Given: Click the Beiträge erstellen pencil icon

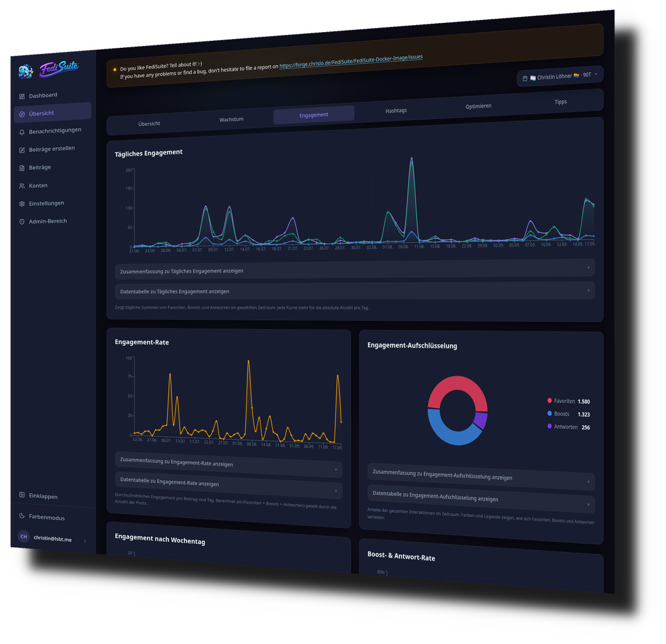Looking at the screenshot, I should pos(22,150).
